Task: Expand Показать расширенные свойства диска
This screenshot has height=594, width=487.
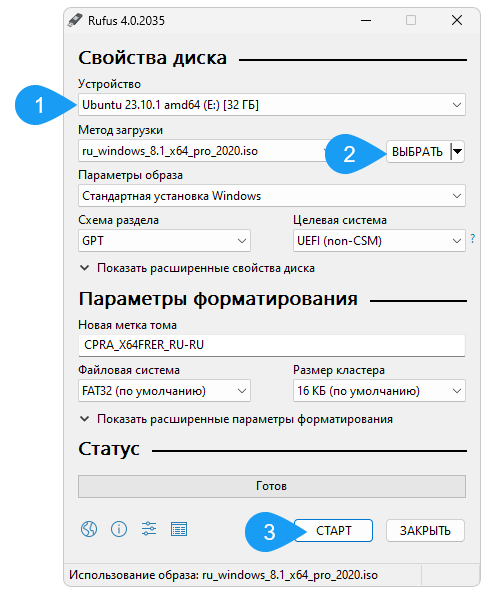Action: tap(198, 268)
